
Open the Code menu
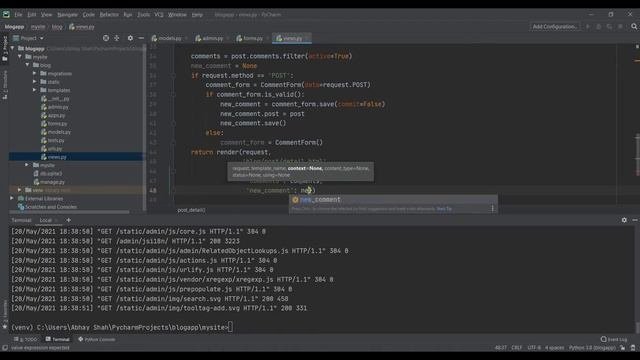pyautogui.click(x=89, y=15)
